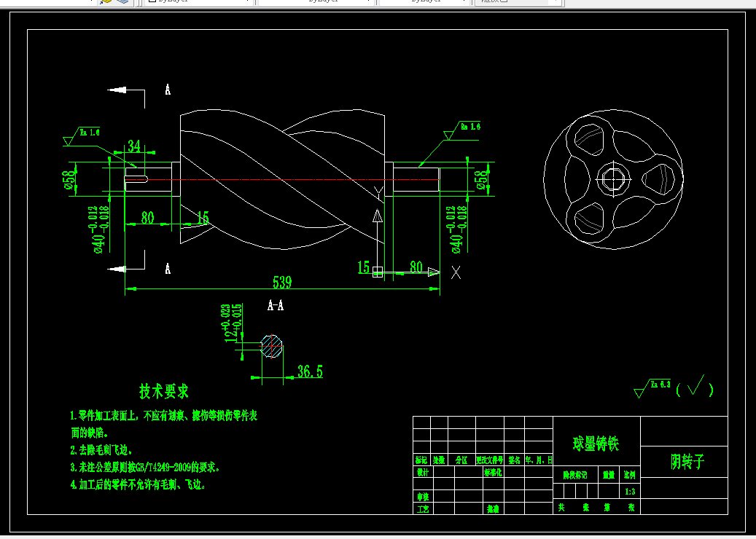
Task: Select the ø58 dimension at left shaft
Action: [x=70, y=178]
